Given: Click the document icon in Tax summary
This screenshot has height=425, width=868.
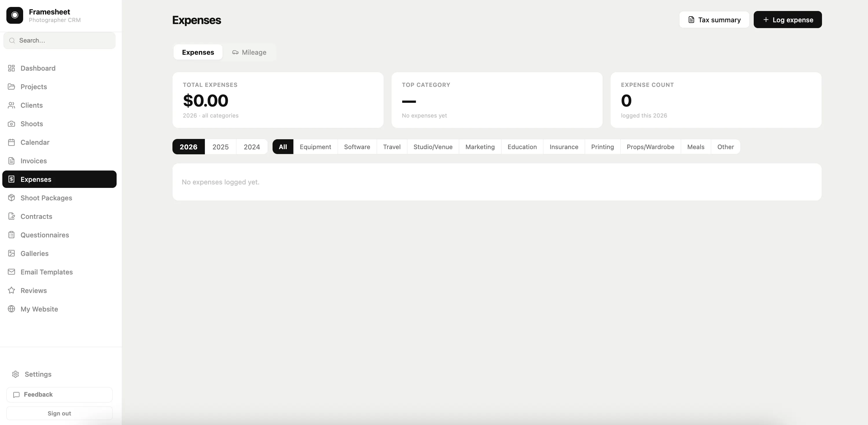Looking at the screenshot, I should 691,20.
